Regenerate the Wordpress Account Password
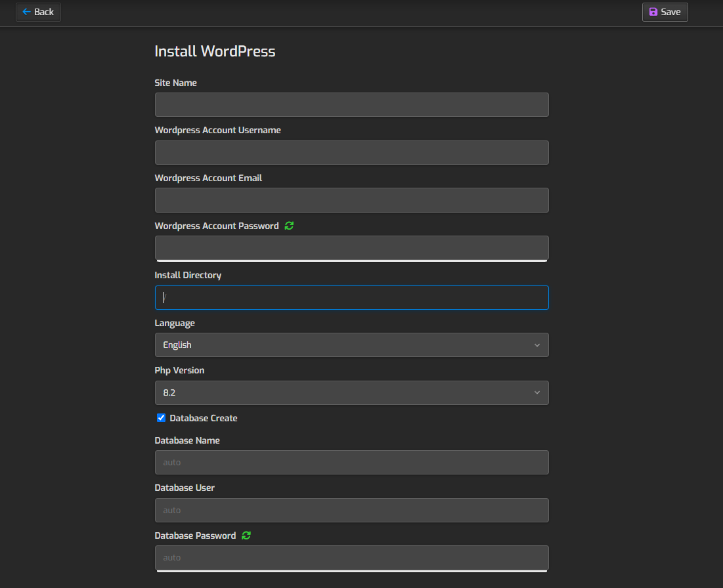The image size is (723, 588). [x=289, y=226]
